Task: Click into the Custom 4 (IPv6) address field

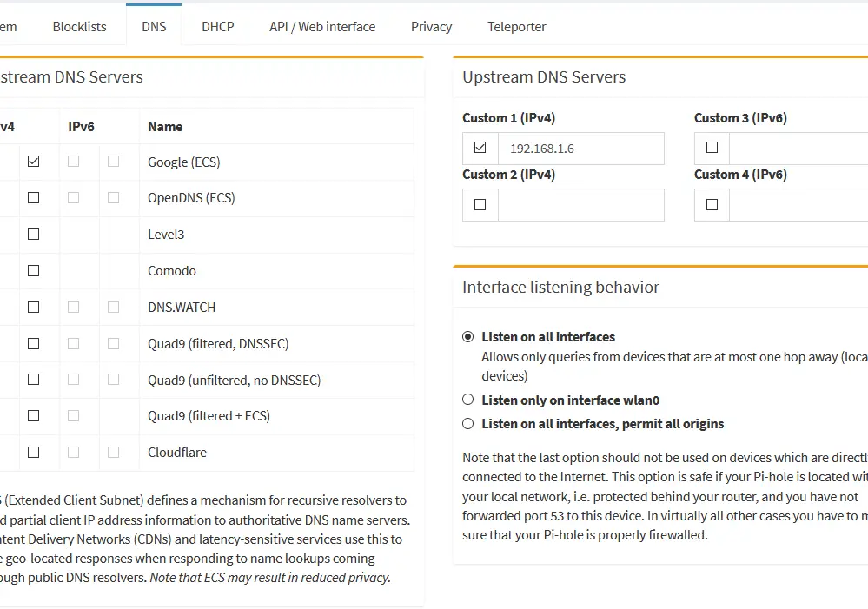Action: point(798,205)
